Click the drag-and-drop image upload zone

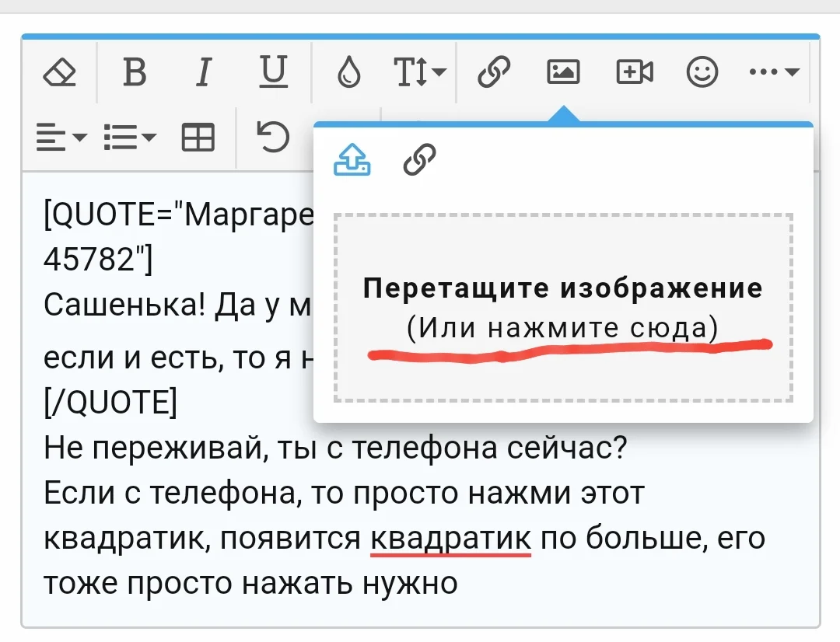pyautogui.click(x=563, y=306)
